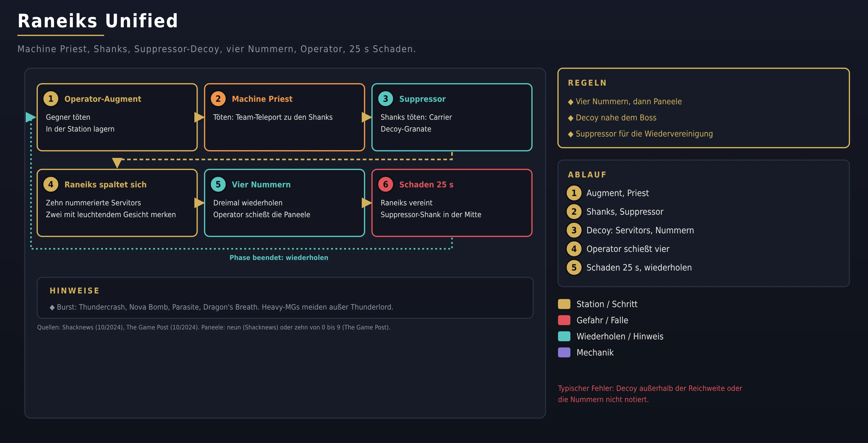The height and width of the screenshot is (443, 868).
Task: Click the HINWEISE section heading
Action: pyautogui.click(x=74, y=291)
